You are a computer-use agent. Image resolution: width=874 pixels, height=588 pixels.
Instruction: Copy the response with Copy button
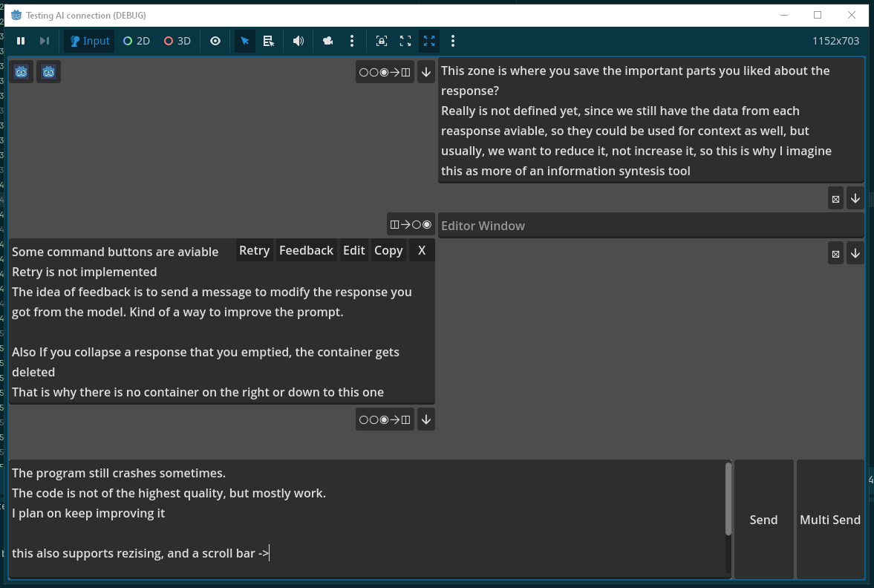(388, 250)
